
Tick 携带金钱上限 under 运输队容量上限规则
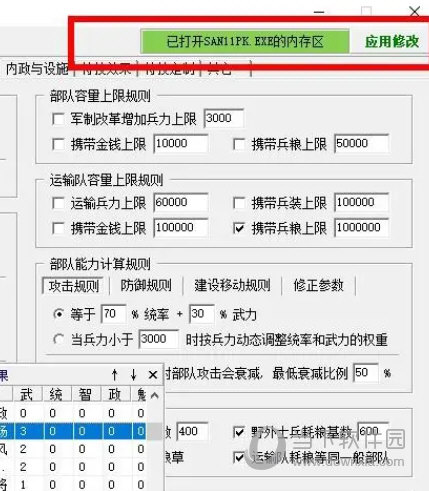[58, 228]
